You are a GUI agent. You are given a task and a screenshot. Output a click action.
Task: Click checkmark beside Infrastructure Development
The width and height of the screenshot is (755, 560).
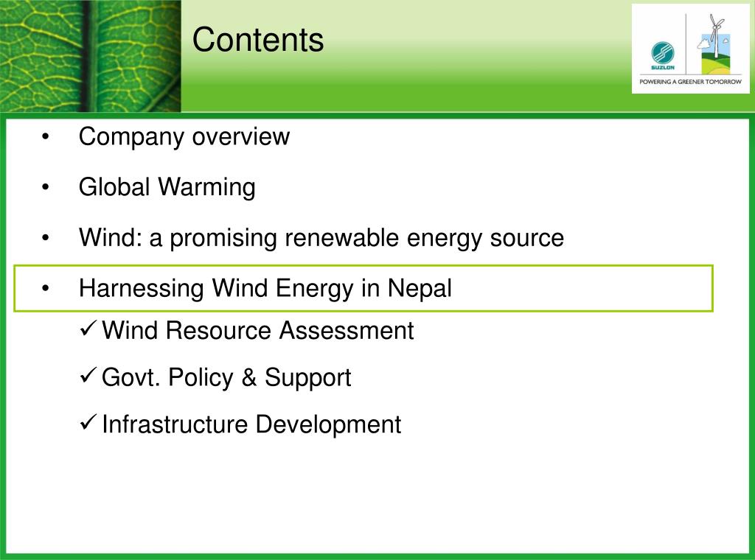coord(88,422)
